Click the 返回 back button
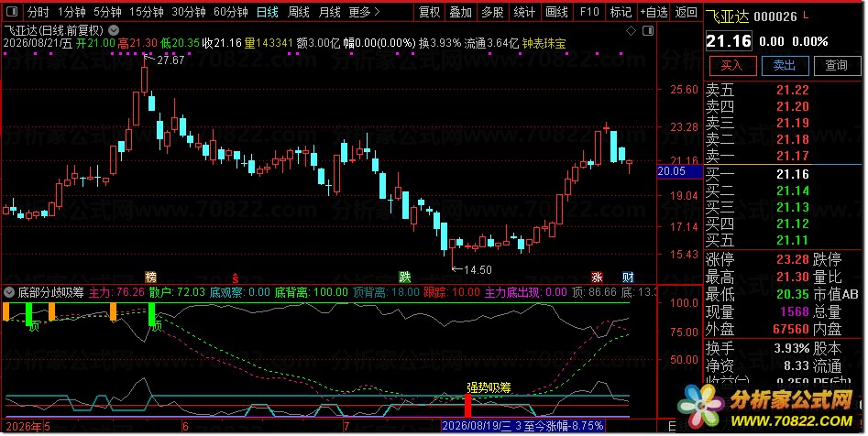This screenshot has width=868, height=436. click(687, 12)
